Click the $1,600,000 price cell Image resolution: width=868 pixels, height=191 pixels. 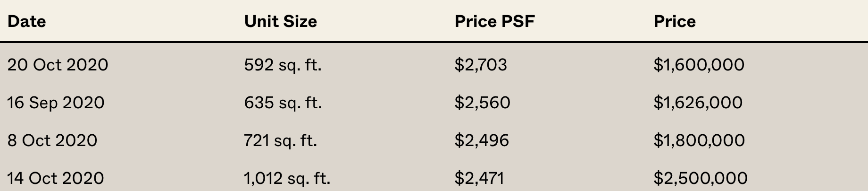[x=699, y=65]
